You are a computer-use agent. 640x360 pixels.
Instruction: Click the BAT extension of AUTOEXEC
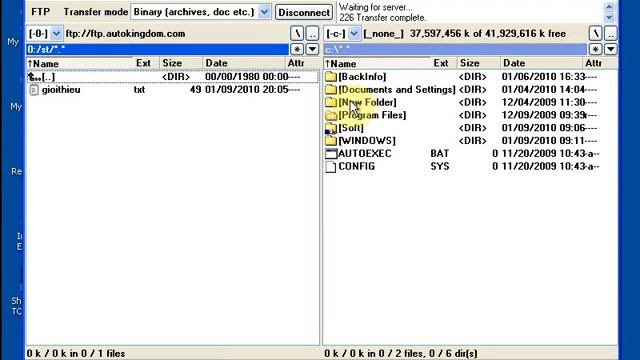pos(440,153)
